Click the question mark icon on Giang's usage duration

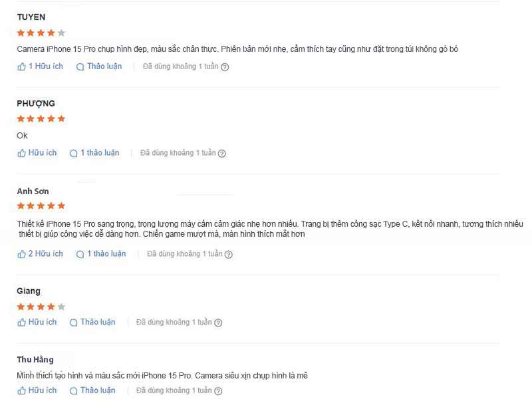[x=219, y=322]
